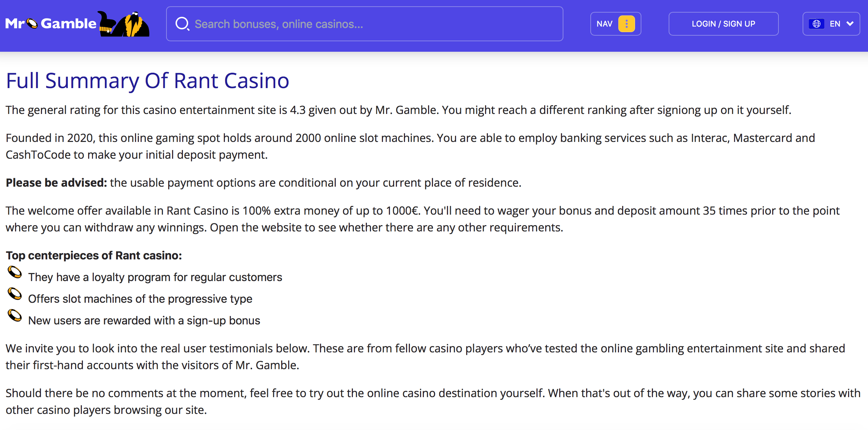Open the NAV menu
Viewport: 868px width, 430px height.
(x=616, y=24)
